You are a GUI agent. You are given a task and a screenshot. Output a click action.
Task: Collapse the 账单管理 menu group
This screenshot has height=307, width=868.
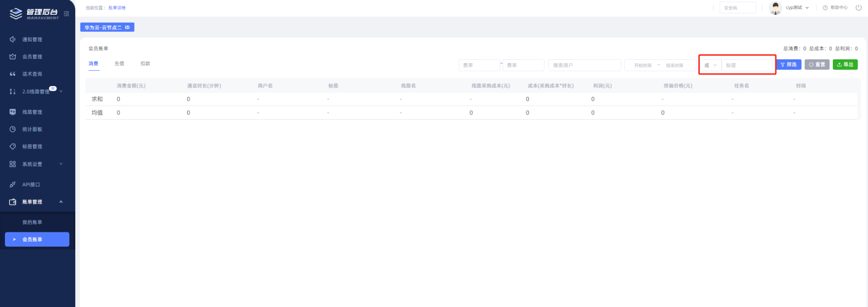click(x=61, y=202)
